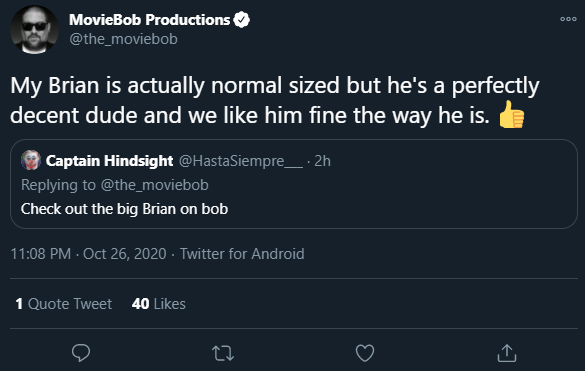
Task: Click the @HastaSiempre__ handle
Action: point(241,161)
